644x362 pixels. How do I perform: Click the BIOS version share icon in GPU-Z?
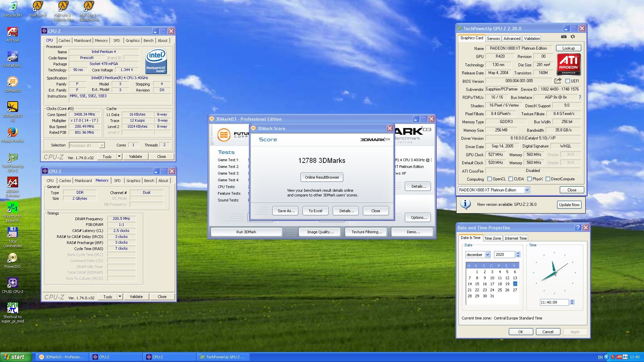[558, 81]
